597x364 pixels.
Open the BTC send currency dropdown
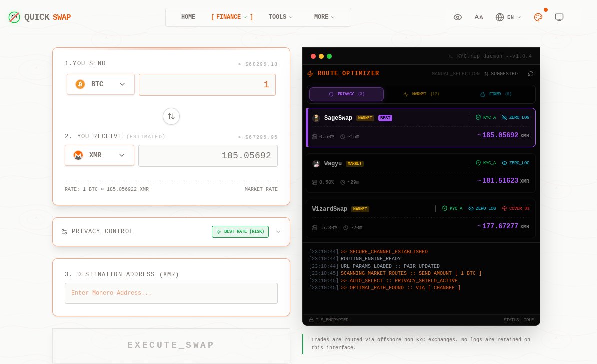101,84
